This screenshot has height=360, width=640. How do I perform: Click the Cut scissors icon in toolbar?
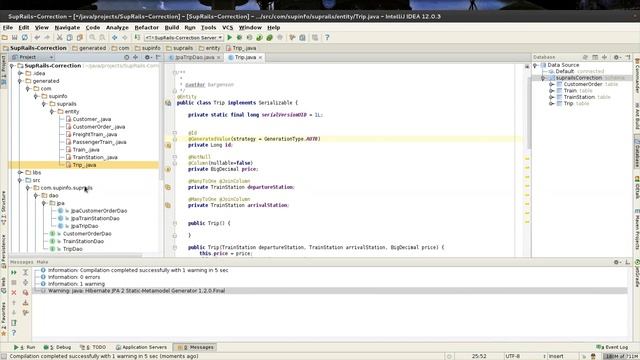[59, 38]
